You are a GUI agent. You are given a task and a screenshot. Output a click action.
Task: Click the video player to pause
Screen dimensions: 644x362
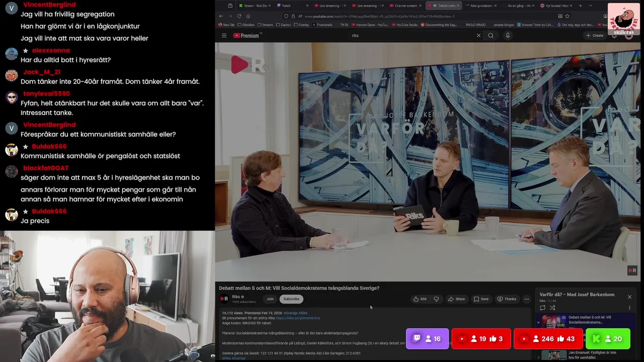click(x=428, y=161)
